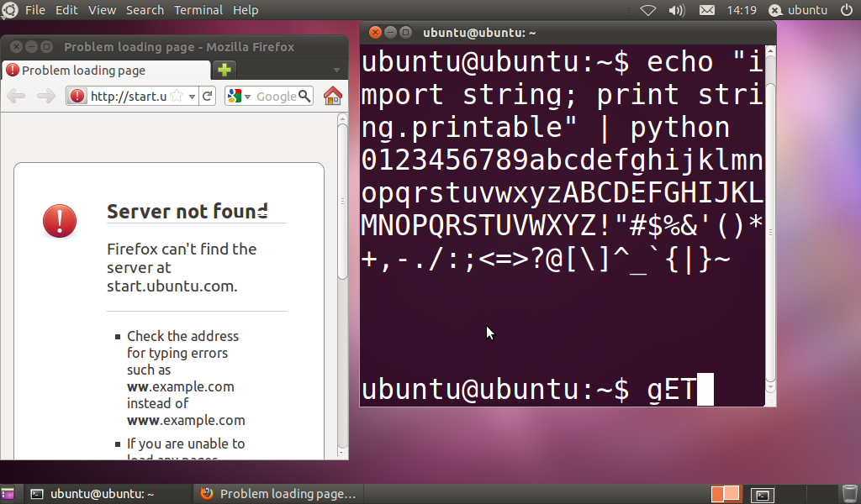Image resolution: width=861 pixels, height=504 pixels.
Task: Click the Firefox address bar field
Action: pyautogui.click(x=128, y=96)
